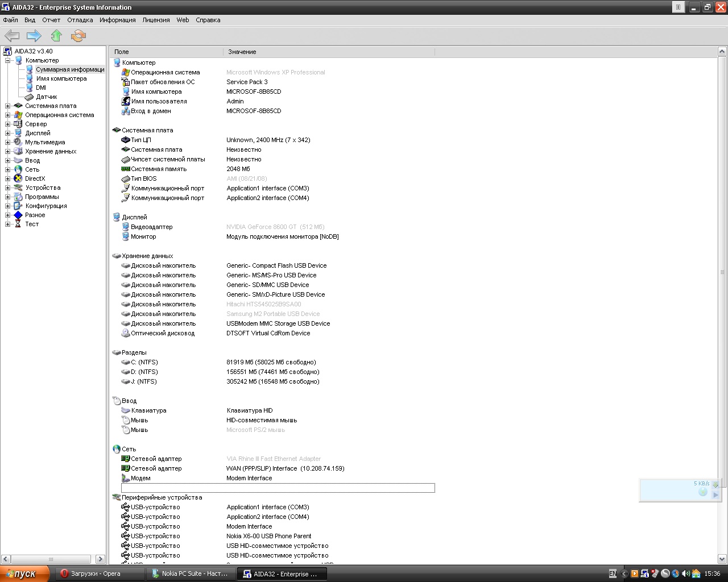Click the Модем row icon
This screenshot has width=728, height=582.
pos(126,478)
